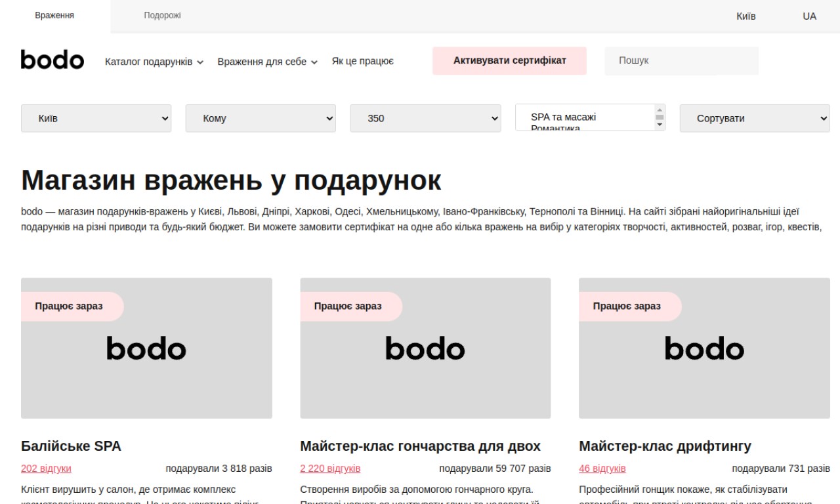Image resolution: width=840 pixels, height=504 pixels.
Task: Open Майстер-клас дрифтингу title
Action: tap(665, 446)
